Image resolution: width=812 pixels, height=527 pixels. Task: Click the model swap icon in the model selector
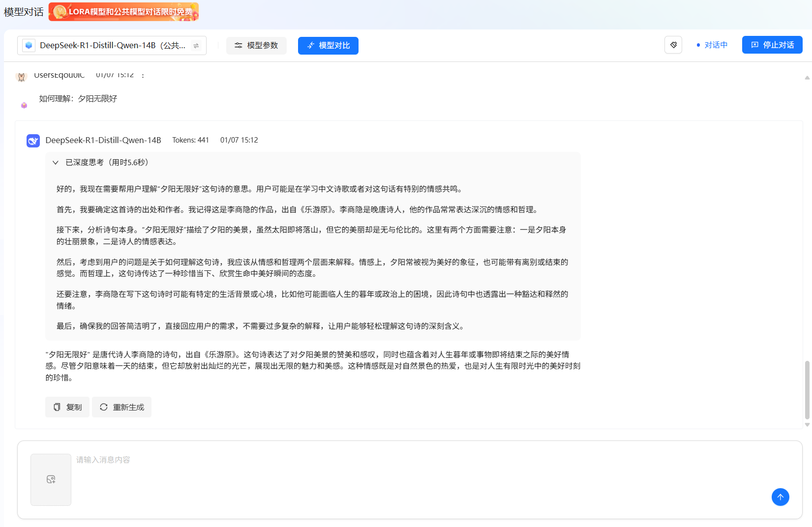196,45
